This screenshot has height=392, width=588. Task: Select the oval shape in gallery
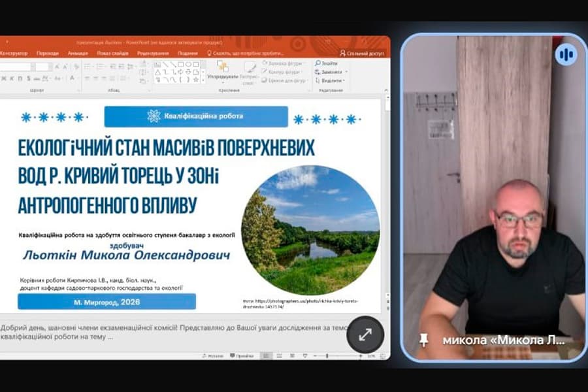pos(188,65)
